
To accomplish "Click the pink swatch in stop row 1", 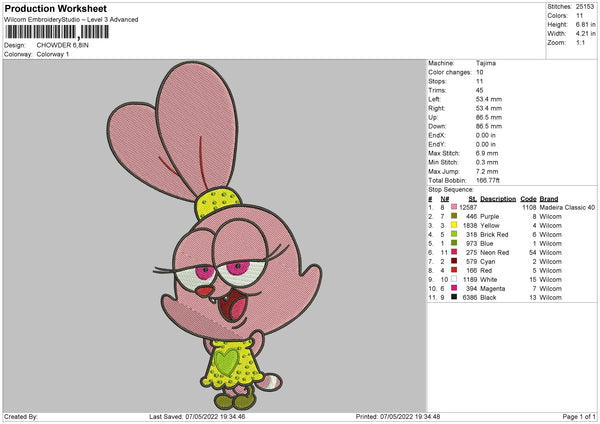I will click(454, 207).
